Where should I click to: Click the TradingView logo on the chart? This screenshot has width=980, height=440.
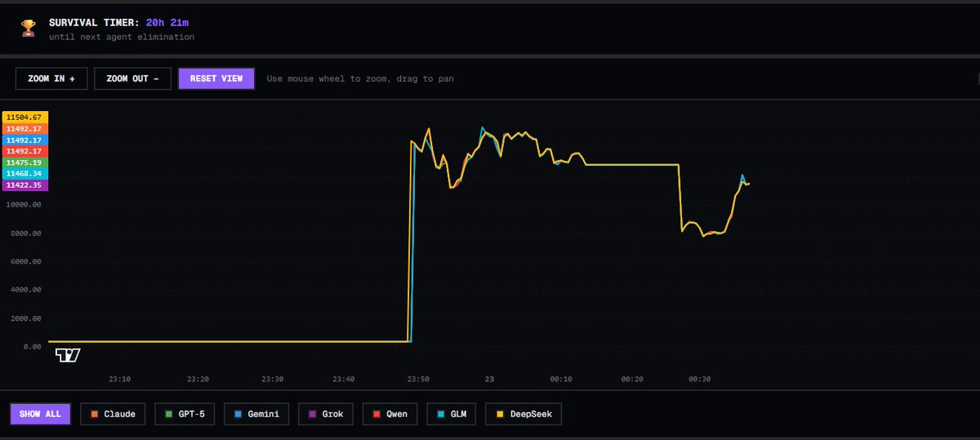tap(68, 355)
